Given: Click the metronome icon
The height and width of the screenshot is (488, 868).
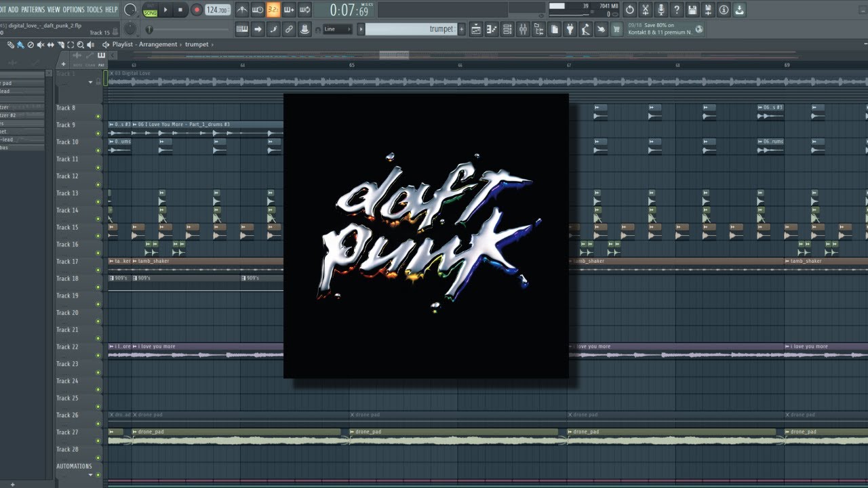Looking at the screenshot, I should coord(242,9).
